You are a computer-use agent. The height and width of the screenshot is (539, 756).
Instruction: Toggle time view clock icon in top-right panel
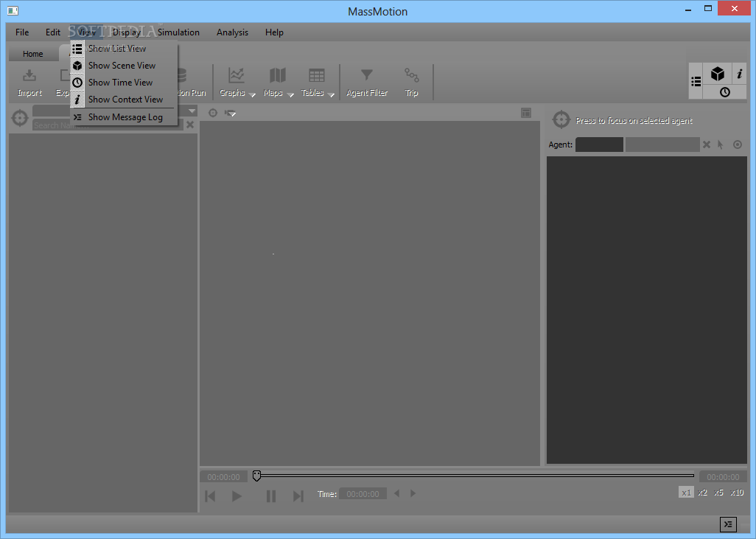click(x=724, y=92)
